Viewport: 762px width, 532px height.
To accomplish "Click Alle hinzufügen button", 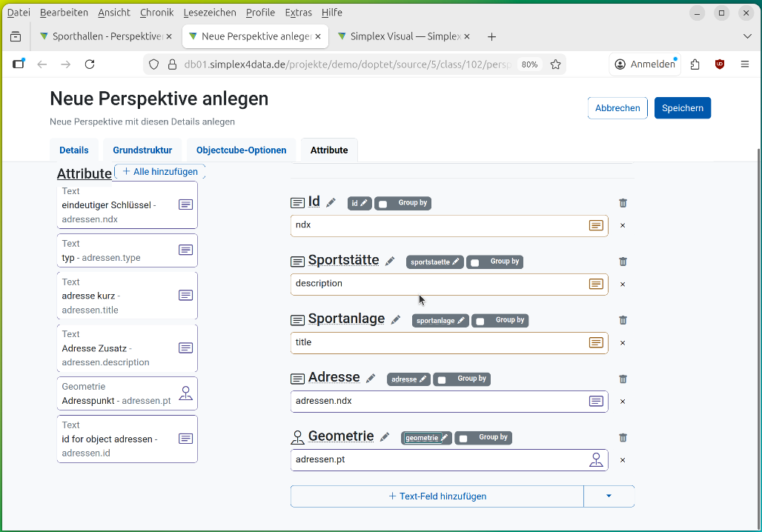I will 160,172.
